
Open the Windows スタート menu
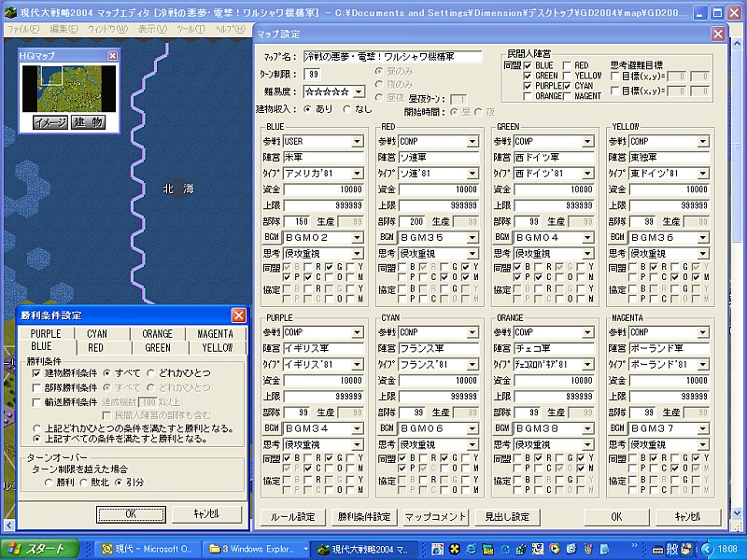coord(39,549)
